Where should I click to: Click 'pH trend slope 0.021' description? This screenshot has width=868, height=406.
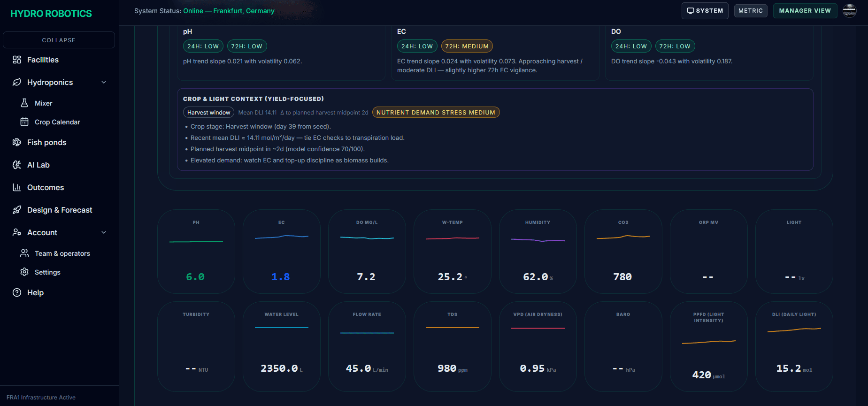242,61
